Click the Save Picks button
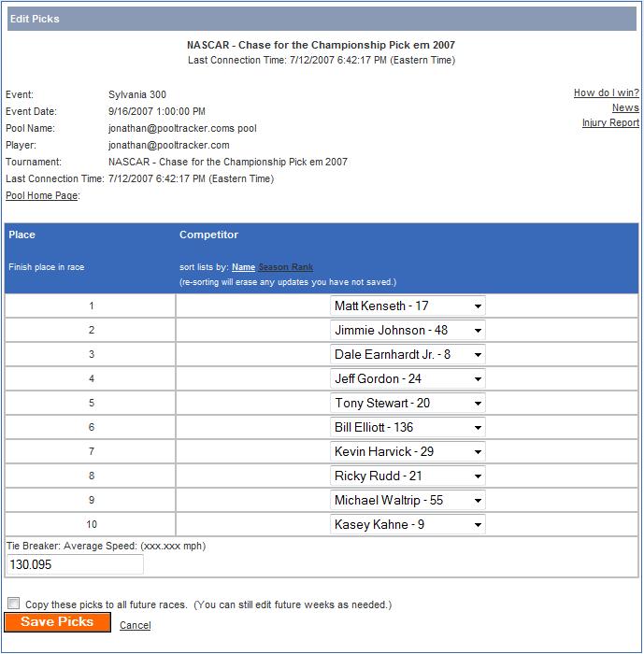This screenshot has width=644, height=654. (58, 622)
